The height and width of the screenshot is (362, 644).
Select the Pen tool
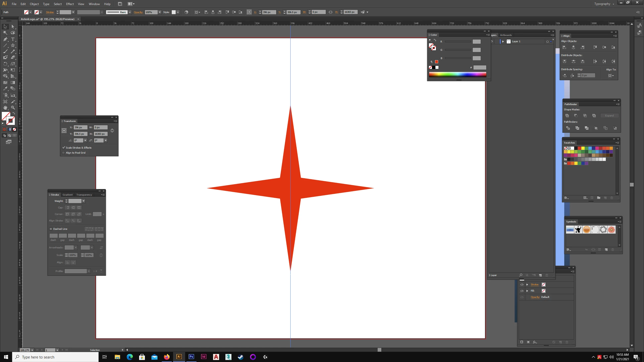(x=5, y=39)
